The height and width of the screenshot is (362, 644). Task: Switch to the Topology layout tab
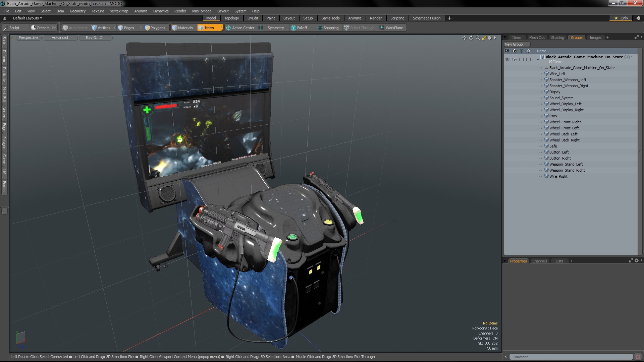click(231, 18)
